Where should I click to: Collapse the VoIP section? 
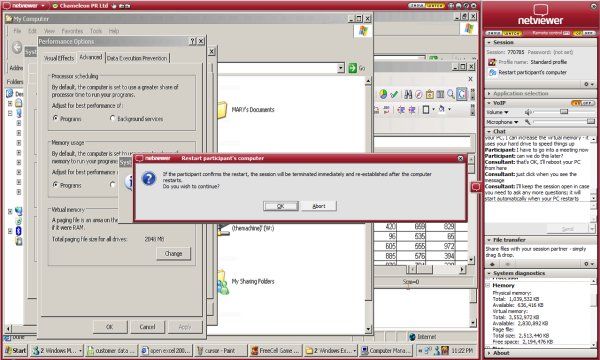click(489, 103)
